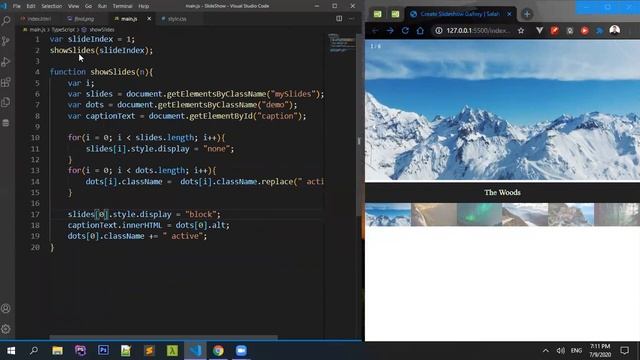Click the showSlides breadcrumb item
The image size is (640, 360).
102,30
